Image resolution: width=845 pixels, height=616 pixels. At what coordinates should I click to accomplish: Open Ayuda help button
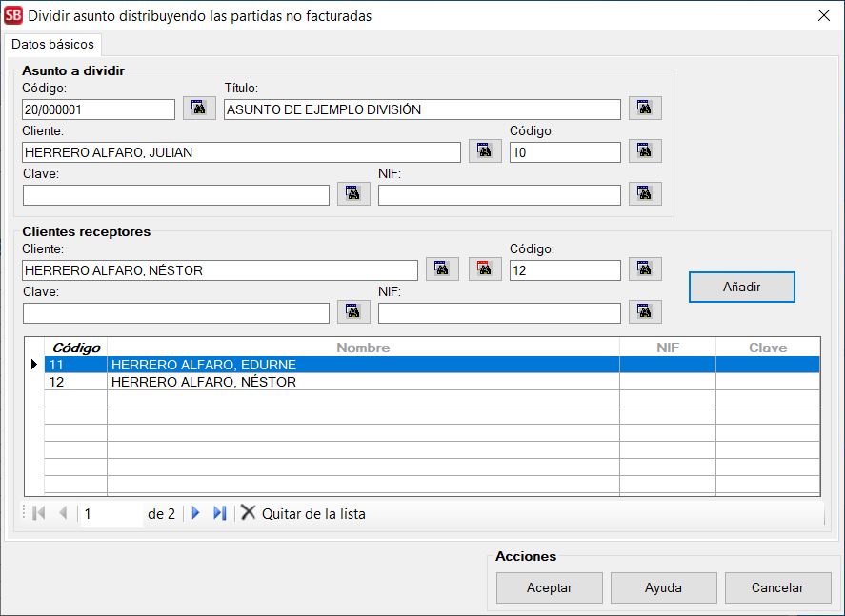(663, 587)
